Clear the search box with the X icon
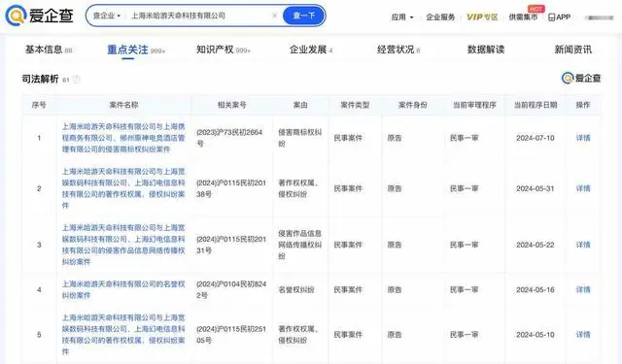This screenshot has height=364, width=622. 274,16
